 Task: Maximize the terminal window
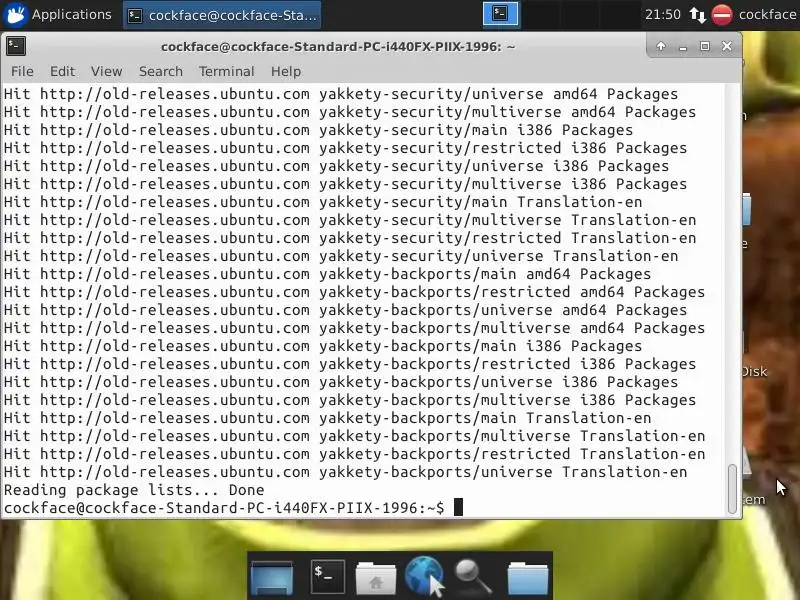pyautogui.click(x=705, y=46)
